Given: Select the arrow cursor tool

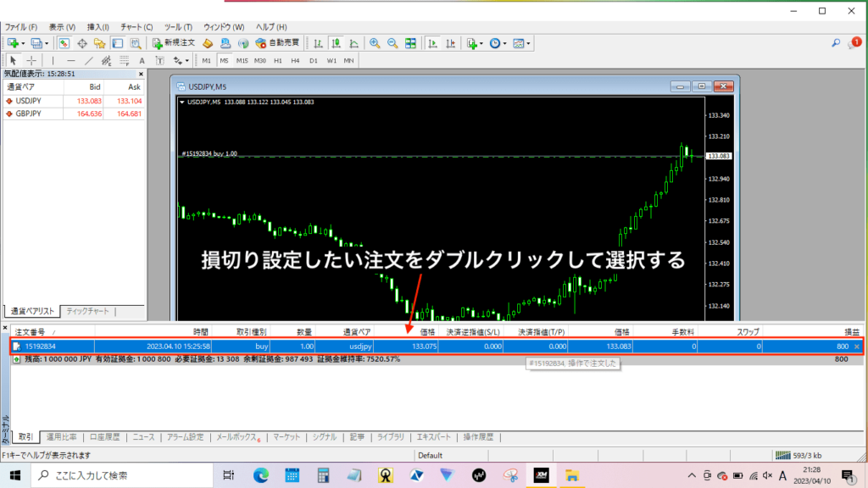Looking at the screenshot, I should 14,60.
